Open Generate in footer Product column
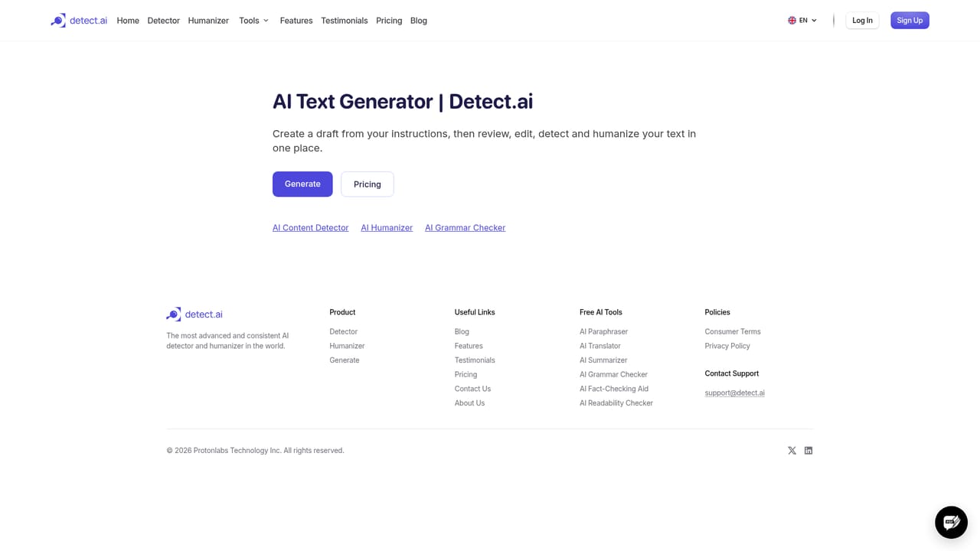Viewport: 980px width, 551px height. (x=345, y=360)
